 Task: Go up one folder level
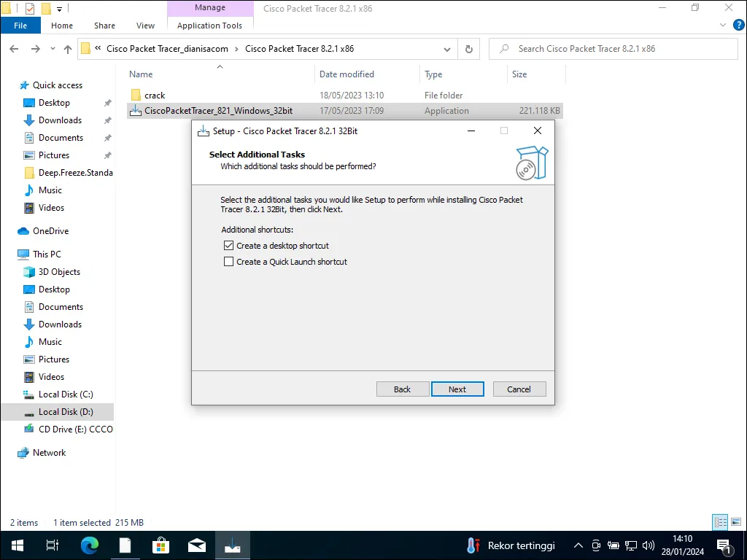[x=68, y=49]
